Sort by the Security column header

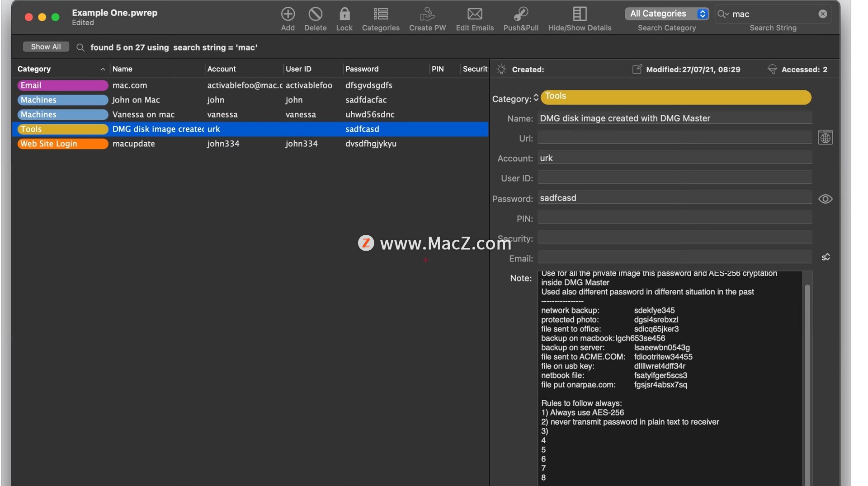[475, 69]
